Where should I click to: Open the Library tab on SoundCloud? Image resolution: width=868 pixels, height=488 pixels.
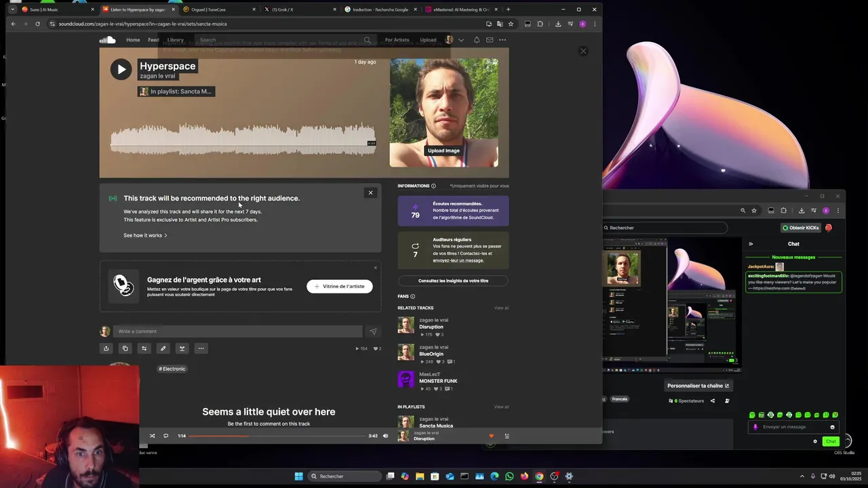point(176,40)
